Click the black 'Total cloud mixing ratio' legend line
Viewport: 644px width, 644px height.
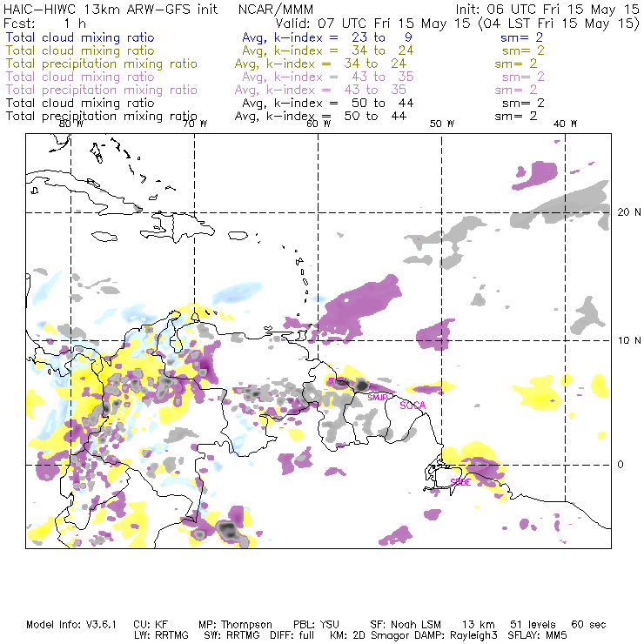[x=80, y=103]
